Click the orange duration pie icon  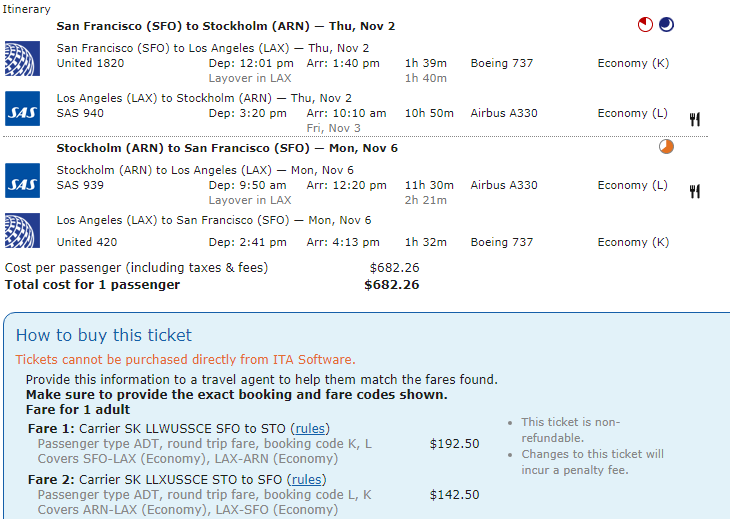pos(666,147)
